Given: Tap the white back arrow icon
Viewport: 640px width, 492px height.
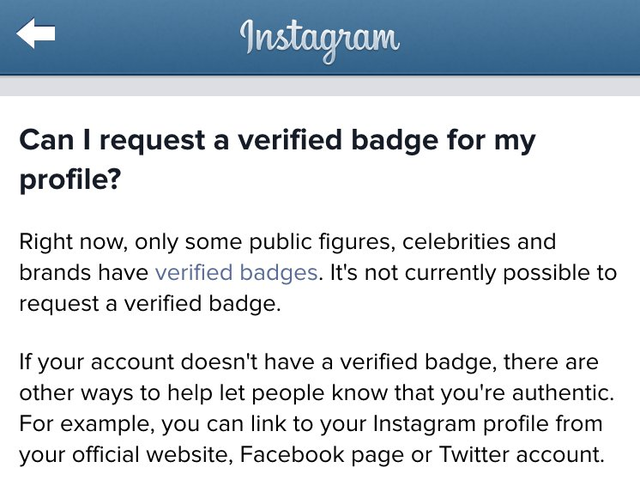Looking at the screenshot, I should pos(35,35).
